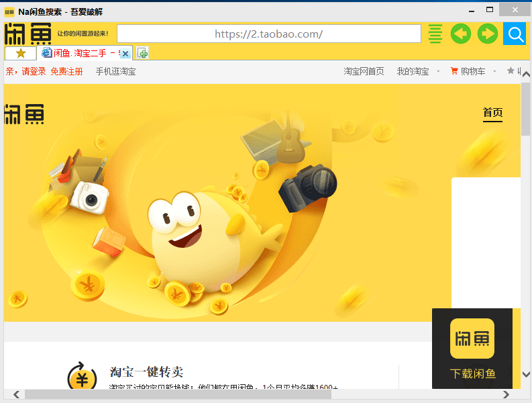Click the yellow 闲鱼 app icon
This screenshot has width=532, height=403.
point(472,339)
